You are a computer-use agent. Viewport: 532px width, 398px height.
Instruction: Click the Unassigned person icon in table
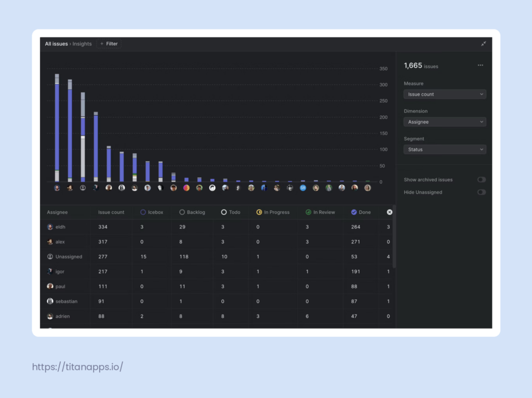50,257
